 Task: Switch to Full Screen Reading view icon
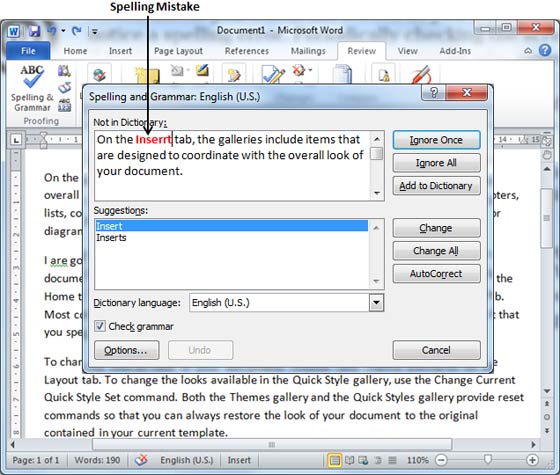click(x=349, y=460)
